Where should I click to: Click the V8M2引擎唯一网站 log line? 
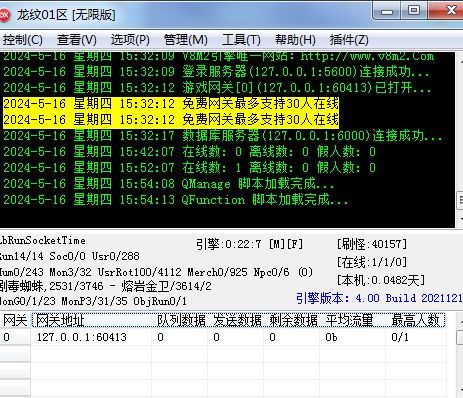click(218, 57)
